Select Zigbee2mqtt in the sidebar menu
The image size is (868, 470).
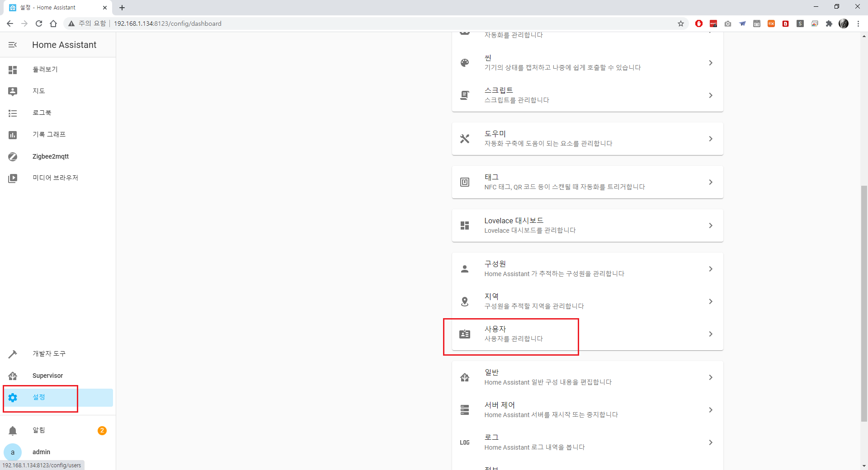coord(51,156)
